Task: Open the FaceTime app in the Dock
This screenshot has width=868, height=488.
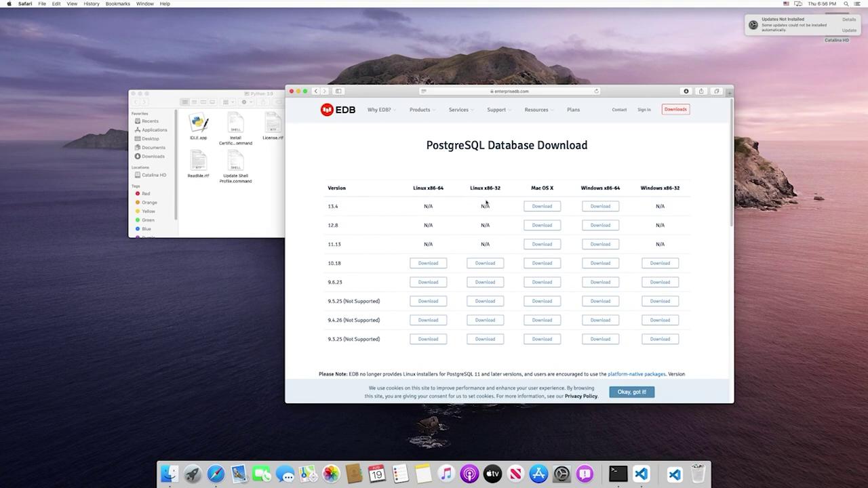Action: pyautogui.click(x=262, y=474)
